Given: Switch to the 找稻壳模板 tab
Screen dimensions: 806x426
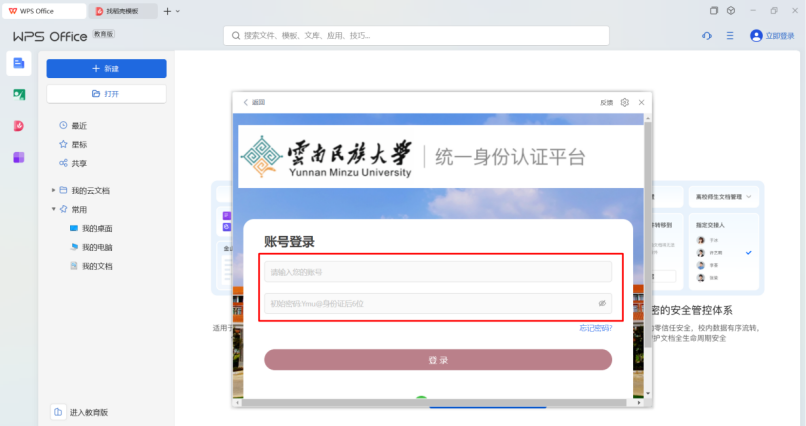Looking at the screenshot, I should click(123, 11).
